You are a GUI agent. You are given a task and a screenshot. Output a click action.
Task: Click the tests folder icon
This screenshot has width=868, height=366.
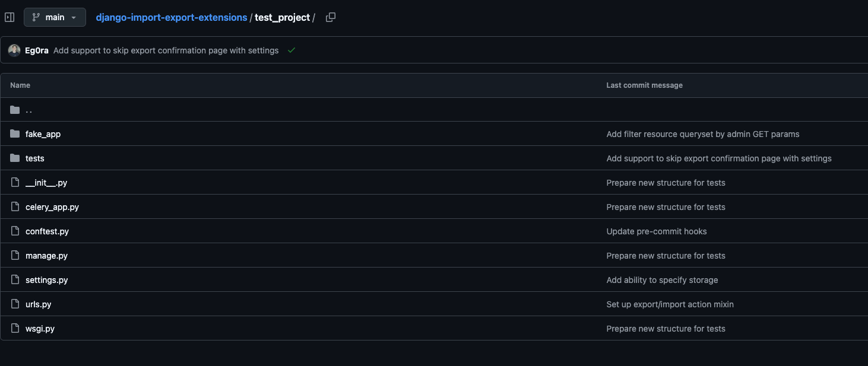click(15, 158)
